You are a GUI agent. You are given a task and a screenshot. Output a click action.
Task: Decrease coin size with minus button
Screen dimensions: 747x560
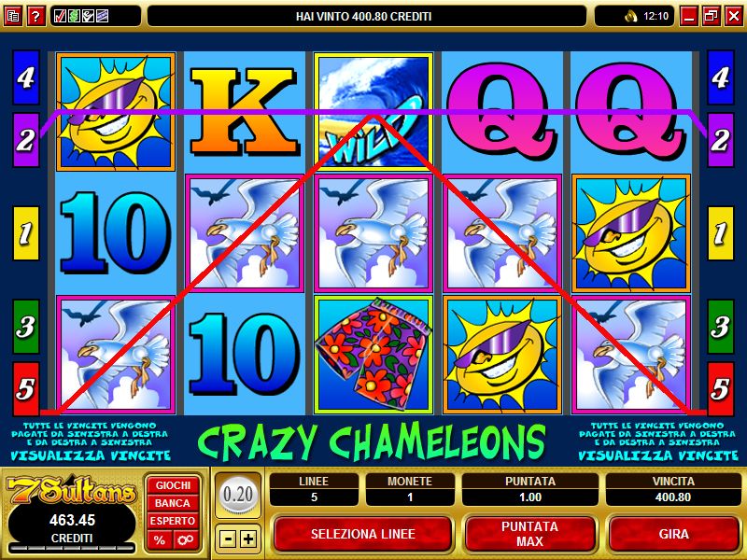pos(228,539)
